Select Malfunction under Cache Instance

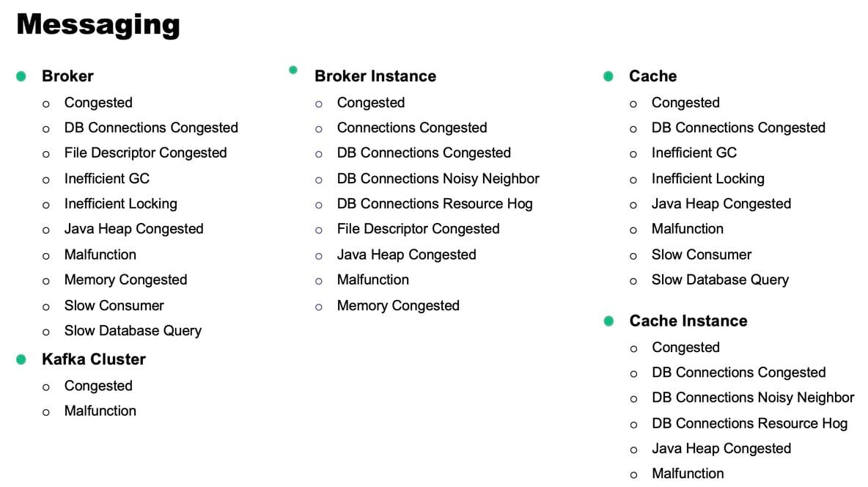pos(687,473)
